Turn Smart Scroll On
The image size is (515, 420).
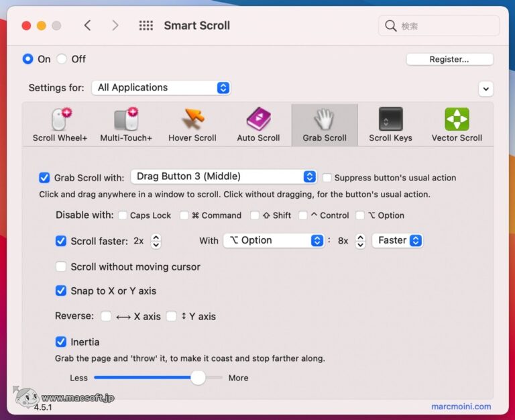coord(28,59)
